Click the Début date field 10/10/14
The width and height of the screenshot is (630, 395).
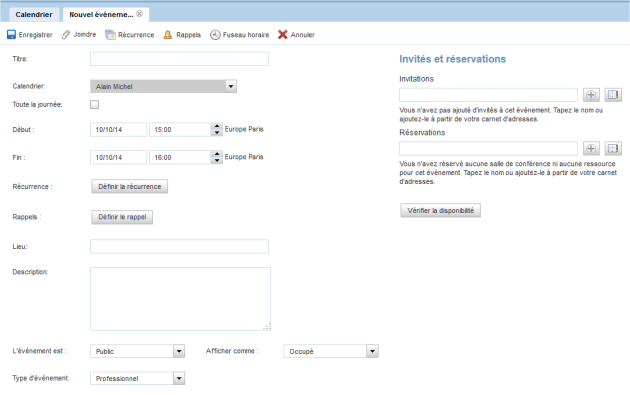pos(119,129)
